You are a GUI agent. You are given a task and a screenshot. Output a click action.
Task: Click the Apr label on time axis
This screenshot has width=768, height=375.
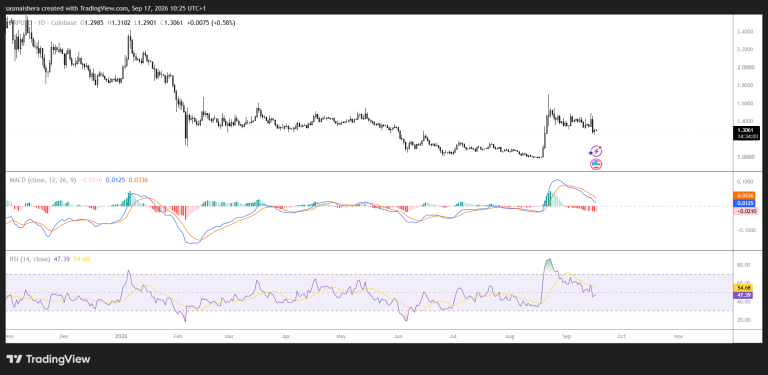pyautogui.click(x=287, y=337)
